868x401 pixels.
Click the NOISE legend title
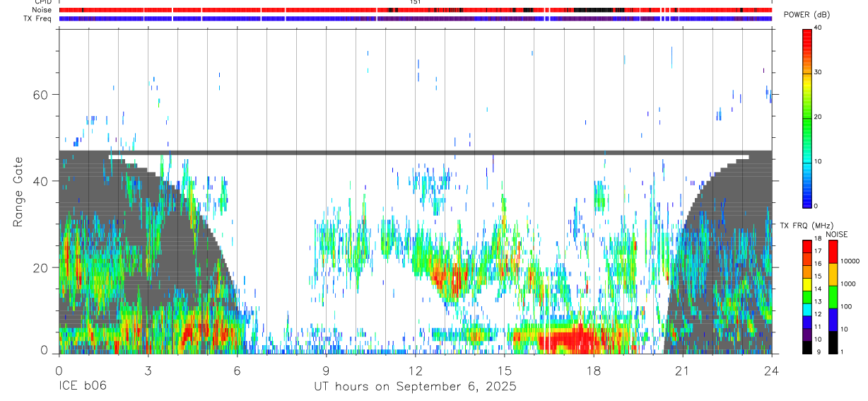tap(837, 234)
